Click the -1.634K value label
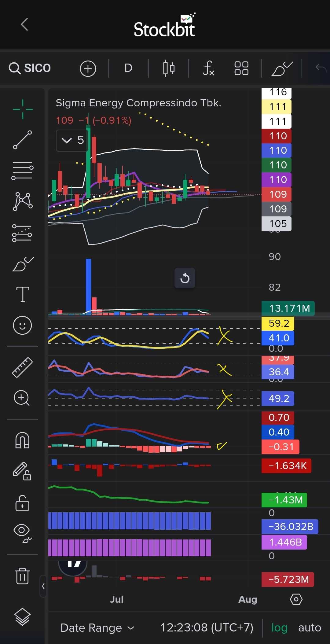 pos(287,466)
